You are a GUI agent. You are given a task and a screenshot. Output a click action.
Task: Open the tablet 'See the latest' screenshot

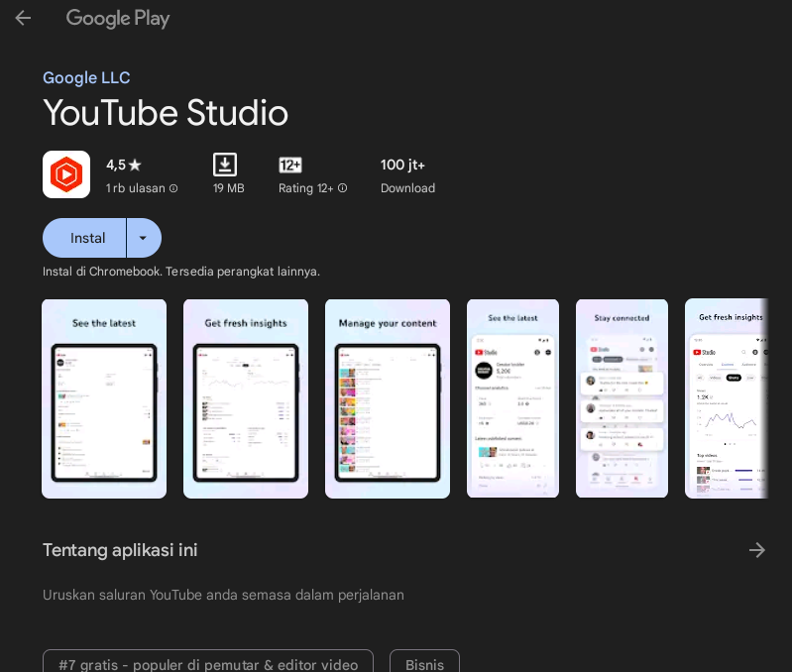(x=104, y=398)
